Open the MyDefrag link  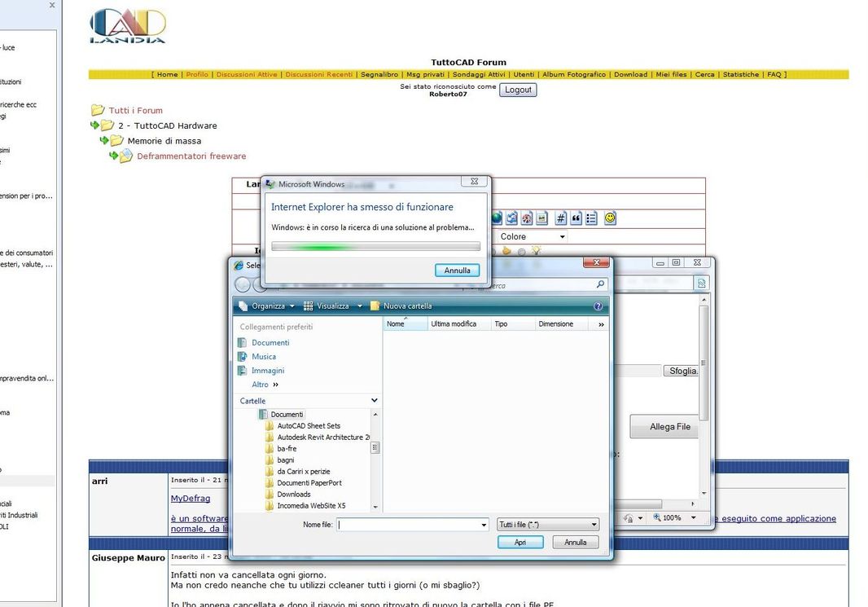[x=191, y=499]
